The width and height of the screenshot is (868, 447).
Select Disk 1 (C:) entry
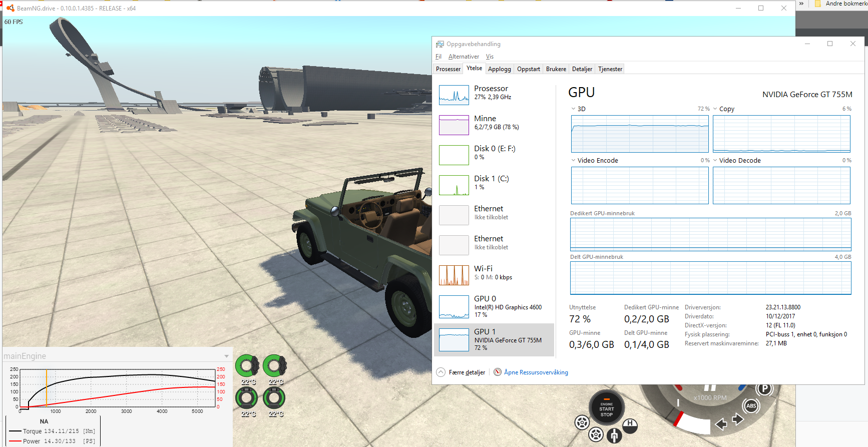pyautogui.click(x=494, y=185)
